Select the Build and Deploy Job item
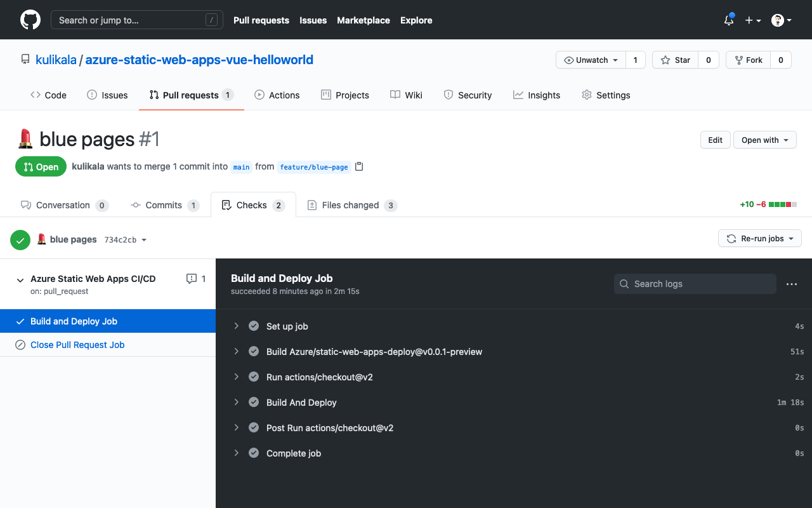The image size is (812, 508). (x=108, y=321)
